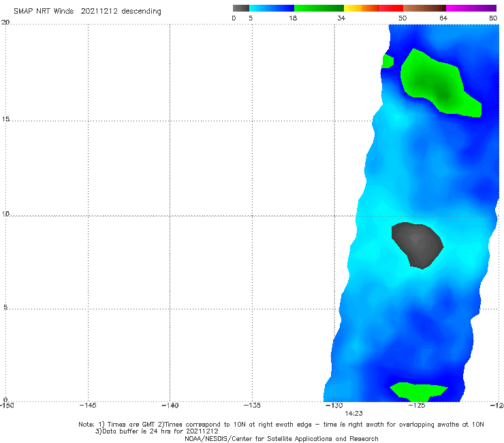
Task: Click the longitude label '-130'
Action: pos(334,406)
